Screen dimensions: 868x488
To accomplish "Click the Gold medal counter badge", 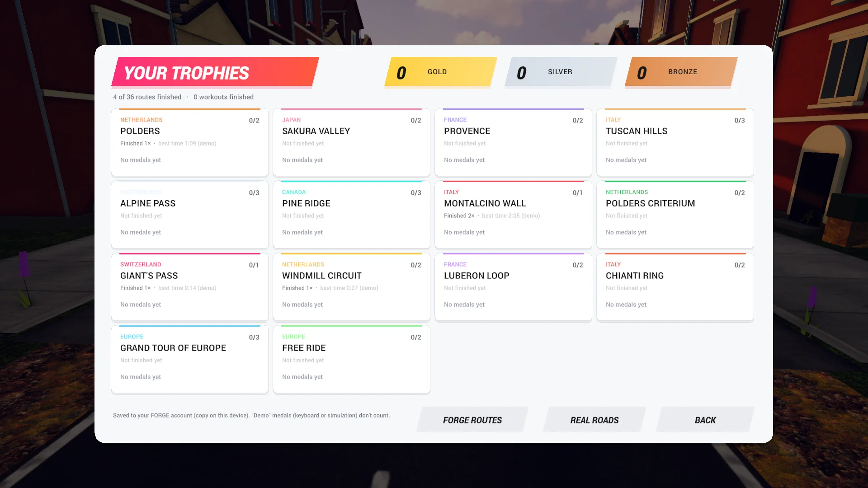I will [441, 72].
